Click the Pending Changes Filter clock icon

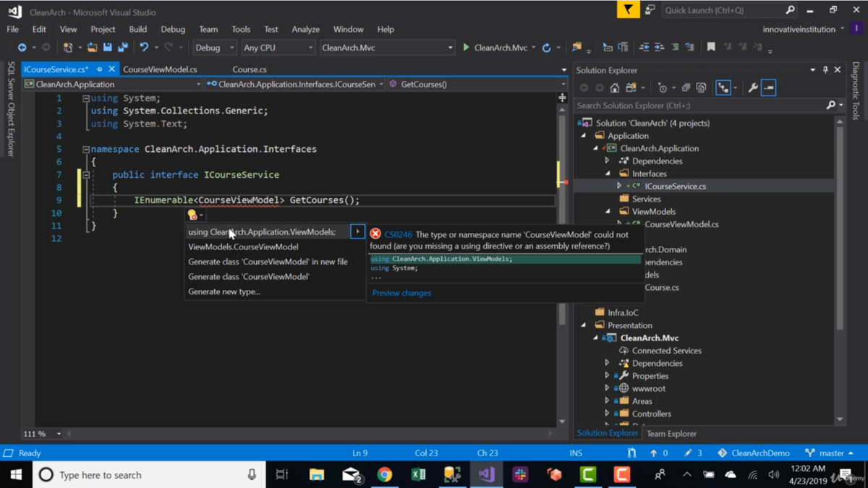pyautogui.click(x=662, y=87)
